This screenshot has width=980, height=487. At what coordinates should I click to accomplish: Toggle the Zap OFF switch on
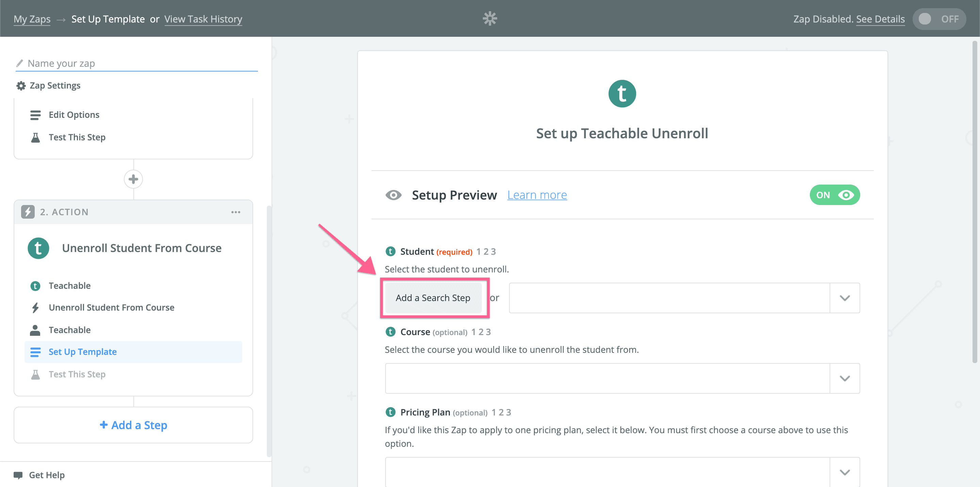click(x=939, y=19)
